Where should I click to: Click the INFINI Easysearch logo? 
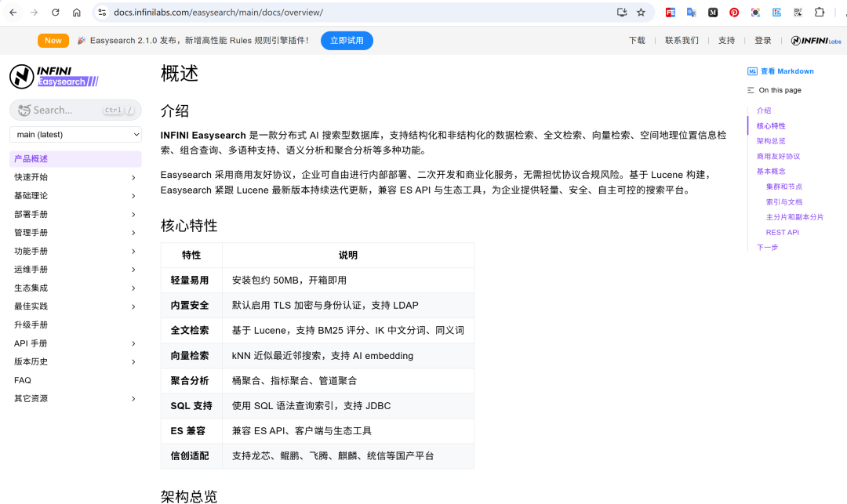(x=54, y=77)
